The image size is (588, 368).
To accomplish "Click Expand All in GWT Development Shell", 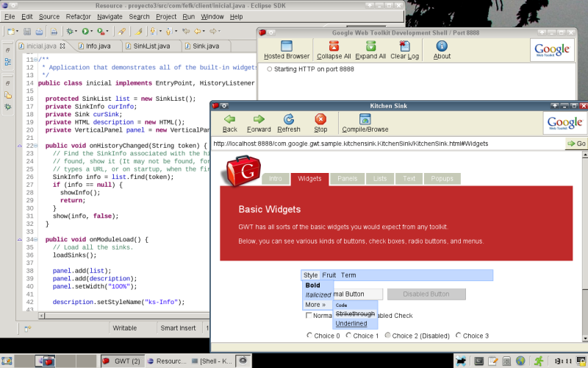I will [x=370, y=50].
